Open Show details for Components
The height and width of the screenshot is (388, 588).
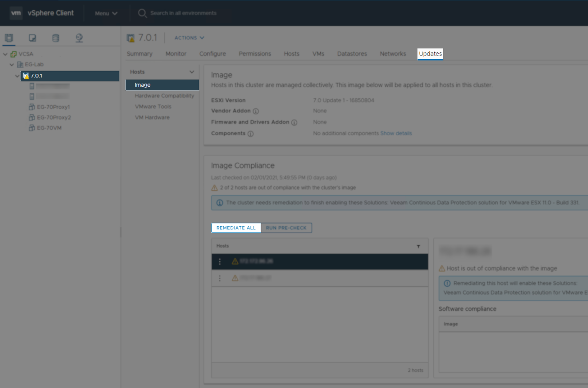coord(396,133)
